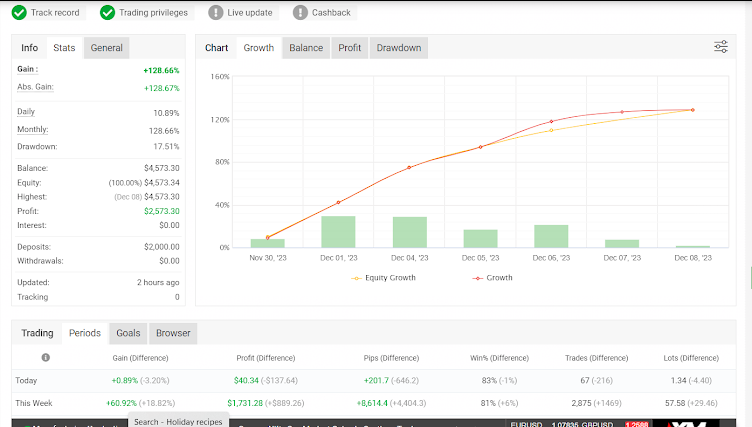The height and width of the screenshot is (427, 752).
Task: Click the Cashback warning icon
Action: coord(300,12)
